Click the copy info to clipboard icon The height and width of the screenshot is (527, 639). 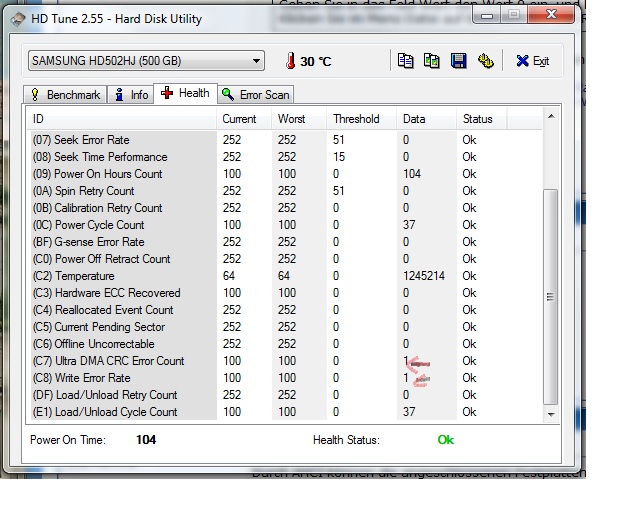405,61
